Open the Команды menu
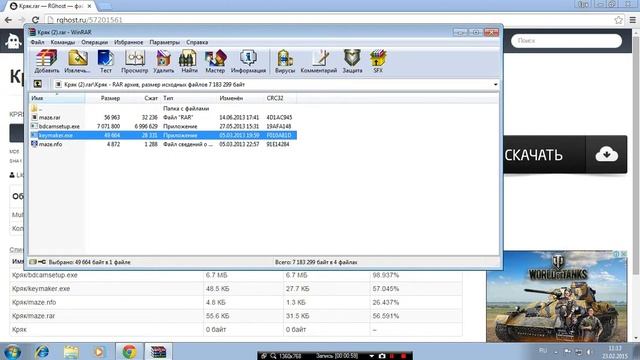 pyautogui.click(x=62, y=42)
